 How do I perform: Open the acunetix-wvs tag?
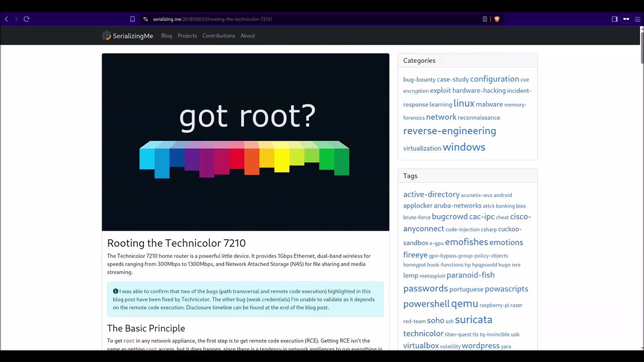[x=476, y=195]
